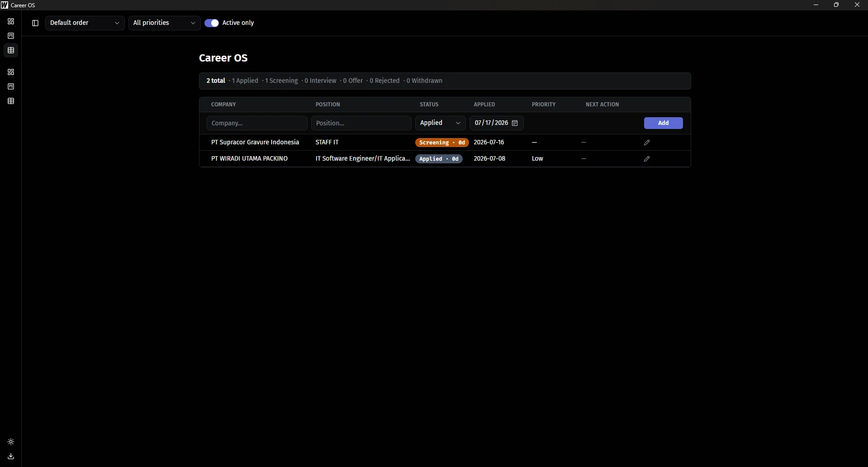This screenshot has height=467, width=868.
Task: Open the calendar picker in the date field
Action: tap(515, 123)
